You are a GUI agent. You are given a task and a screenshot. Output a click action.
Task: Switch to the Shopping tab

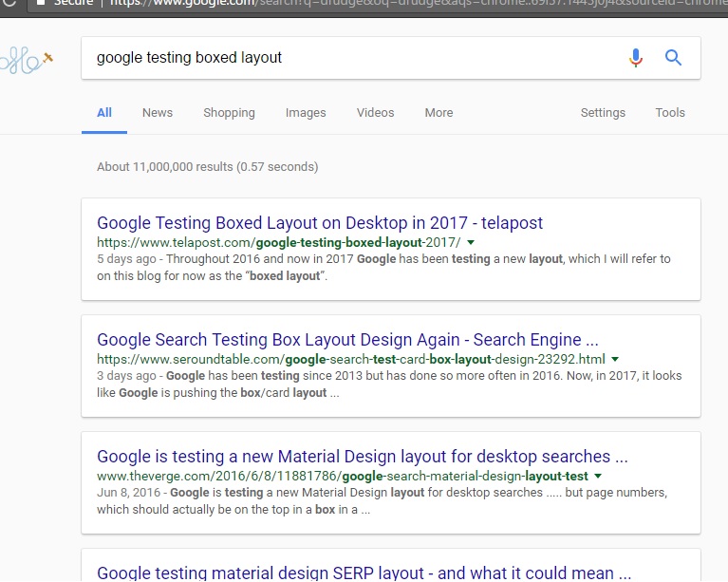pyautogui.click(x=229, y=113)
